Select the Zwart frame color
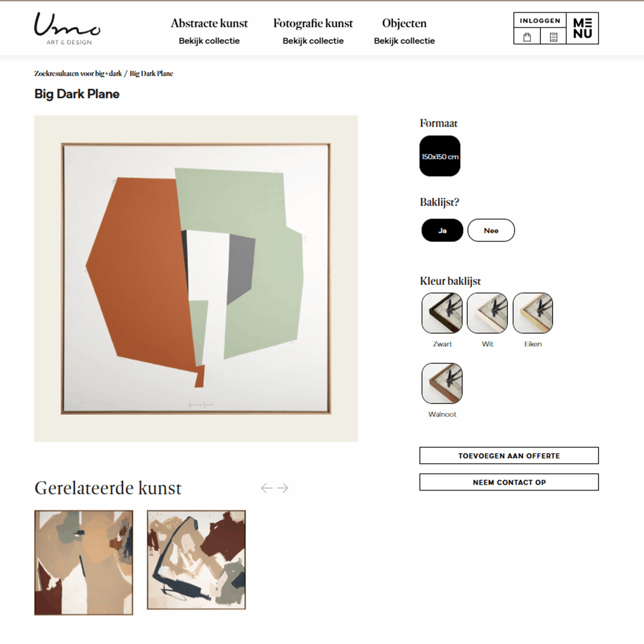The height and width of the screenshot is (644, 644). click(442, 313)
